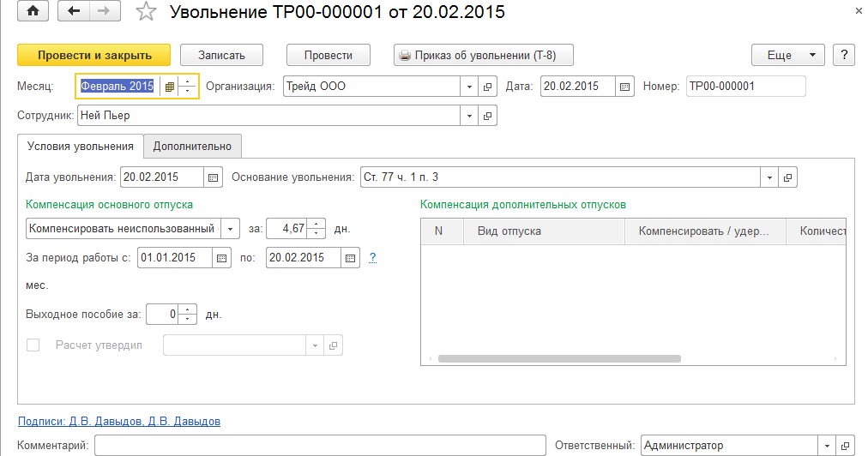
Task: Expand the Organization dropdown list
Action: (x=469, y=87)
